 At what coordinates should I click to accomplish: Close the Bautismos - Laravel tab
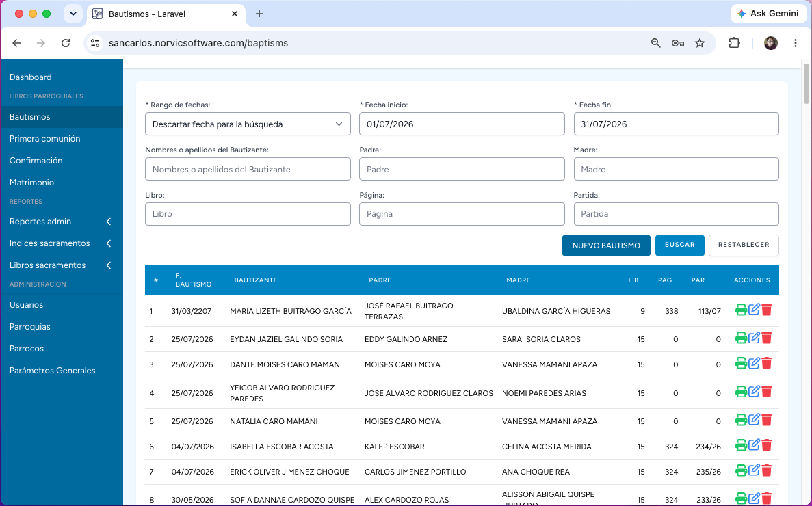pyautogui.click(x=235, y=14)
